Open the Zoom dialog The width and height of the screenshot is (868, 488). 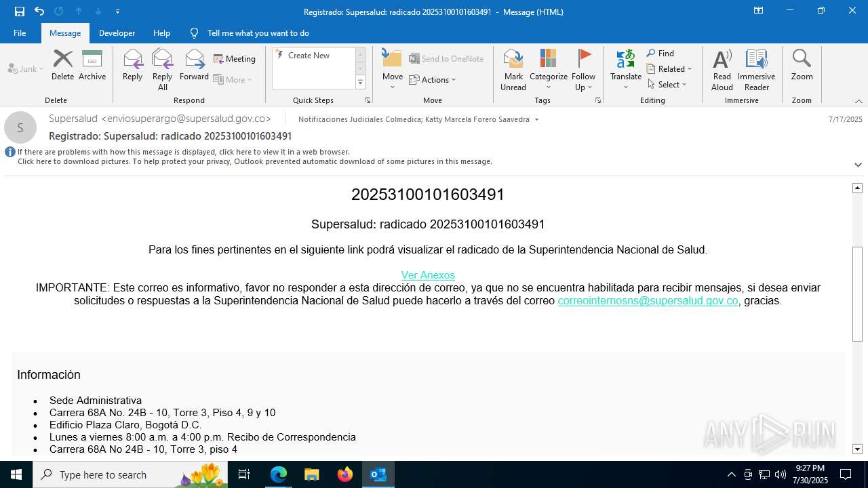[802, 66]
